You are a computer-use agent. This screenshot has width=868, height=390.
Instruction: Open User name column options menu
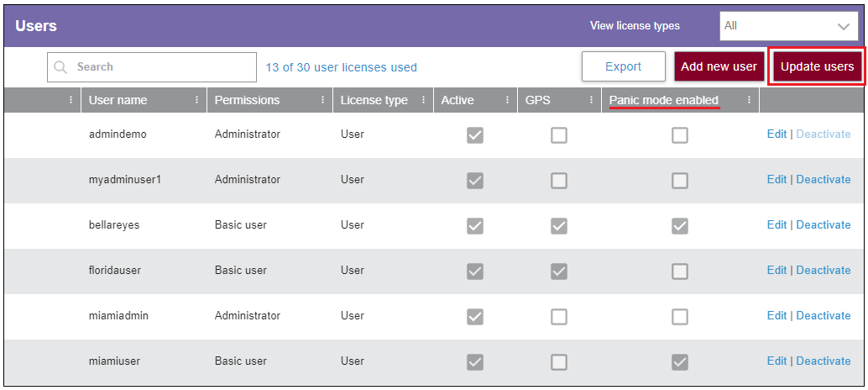[197, 100]
